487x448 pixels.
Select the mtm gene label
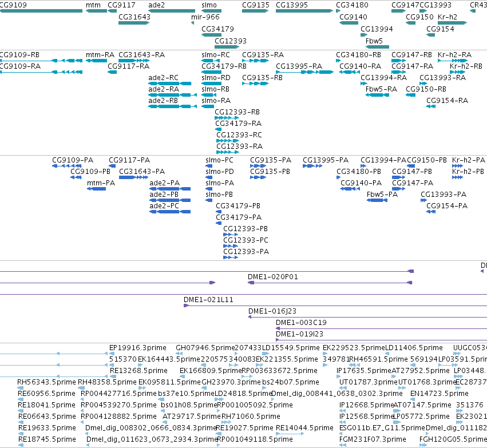(93, 5)
